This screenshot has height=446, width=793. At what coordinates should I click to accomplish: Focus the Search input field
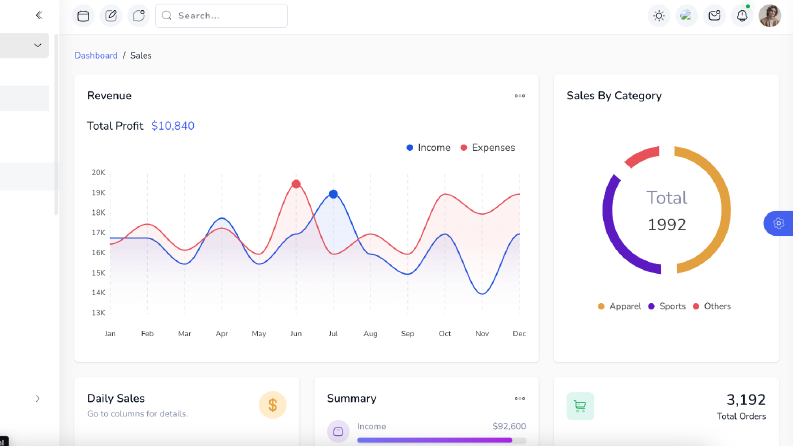(222, 16)
